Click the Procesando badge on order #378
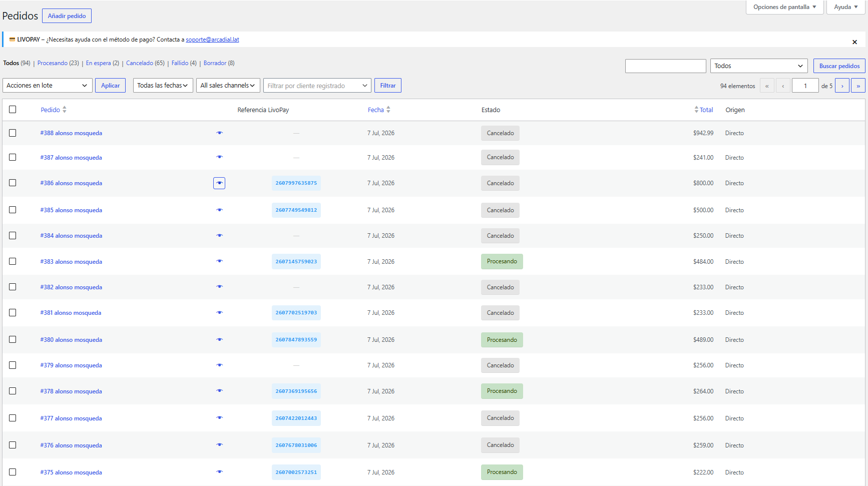This screenshot has height=486, width=868. point(502,391)
